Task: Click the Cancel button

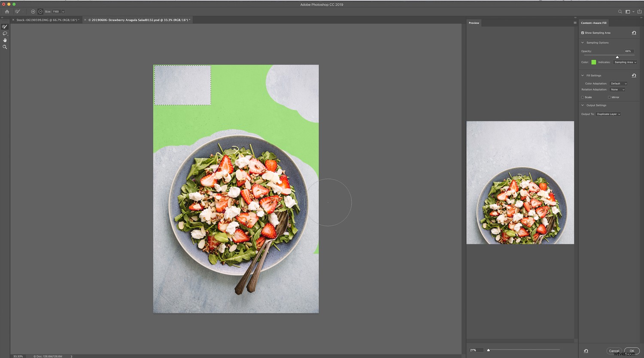Action: tap(614, 351)
